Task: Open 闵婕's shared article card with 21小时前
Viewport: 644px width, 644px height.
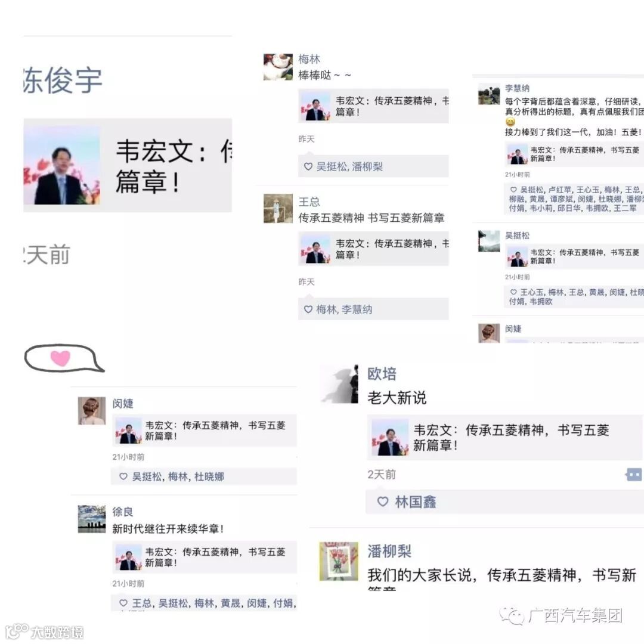Action: coord(204,431)
